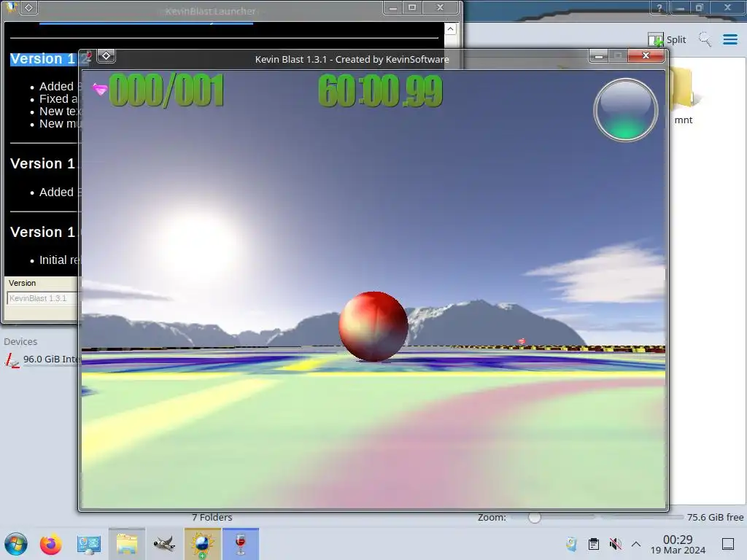747x560 pixels.
Task: Click the power-up orb indicator in the game
Action: click(625, 110)
